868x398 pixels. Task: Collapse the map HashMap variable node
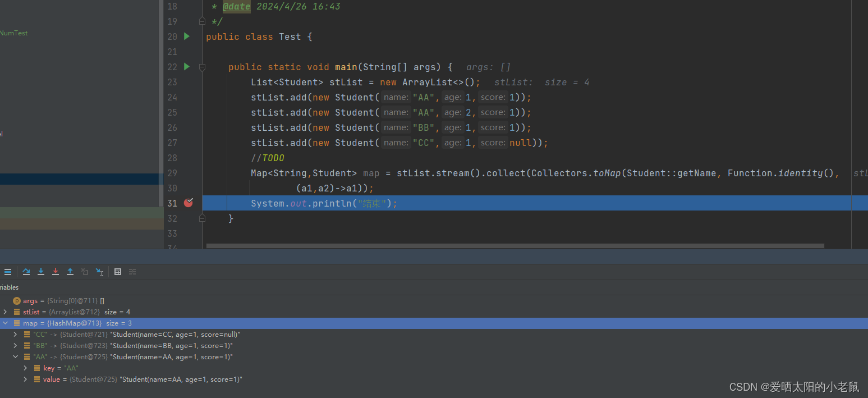[6, 323]
